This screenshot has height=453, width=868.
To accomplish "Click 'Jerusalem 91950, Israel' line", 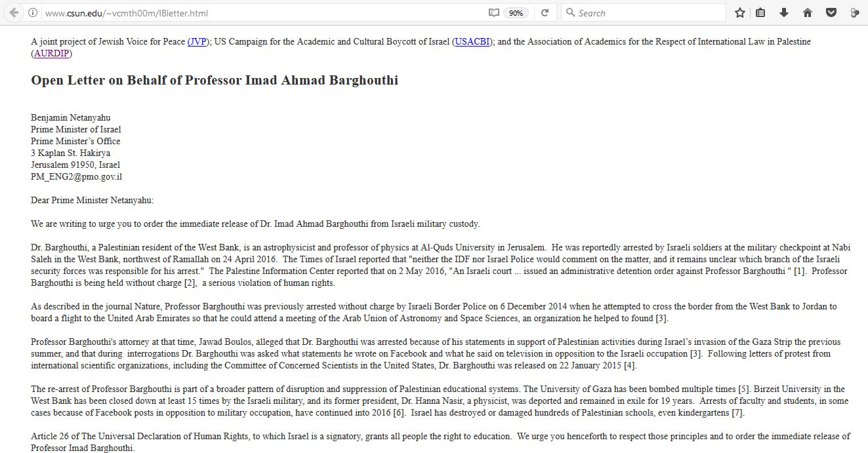I will 75,165.
